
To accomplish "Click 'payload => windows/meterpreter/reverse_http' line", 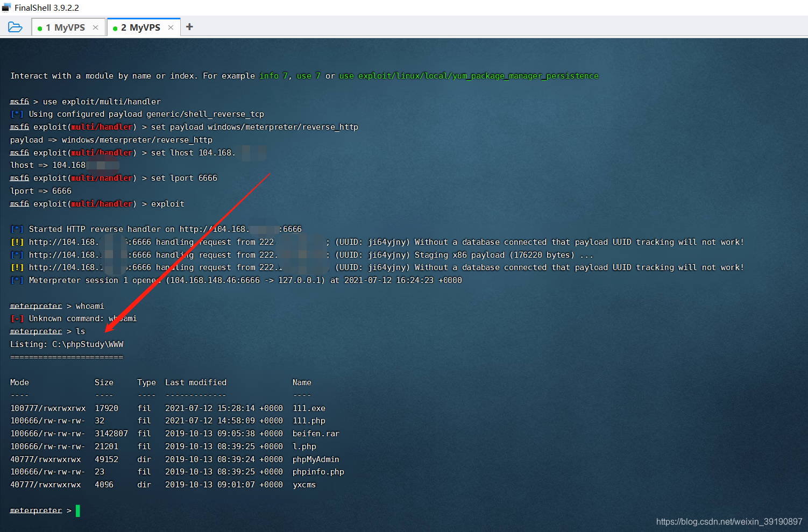I will (x=111, y=140).
